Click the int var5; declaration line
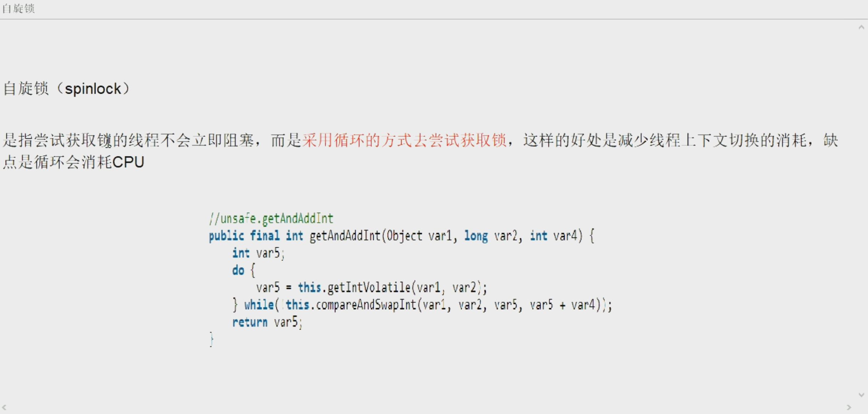Image resolution: width=868 pixels, height=414 pixels. (258, 253)
